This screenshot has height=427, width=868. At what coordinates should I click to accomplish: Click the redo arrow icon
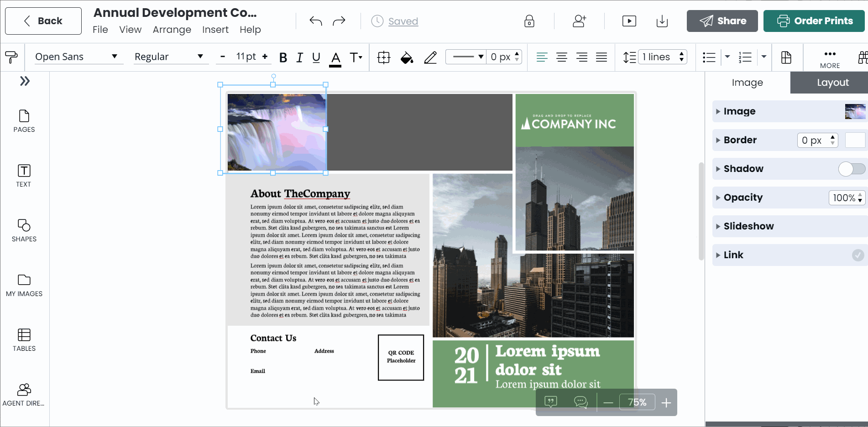[339, 21]
